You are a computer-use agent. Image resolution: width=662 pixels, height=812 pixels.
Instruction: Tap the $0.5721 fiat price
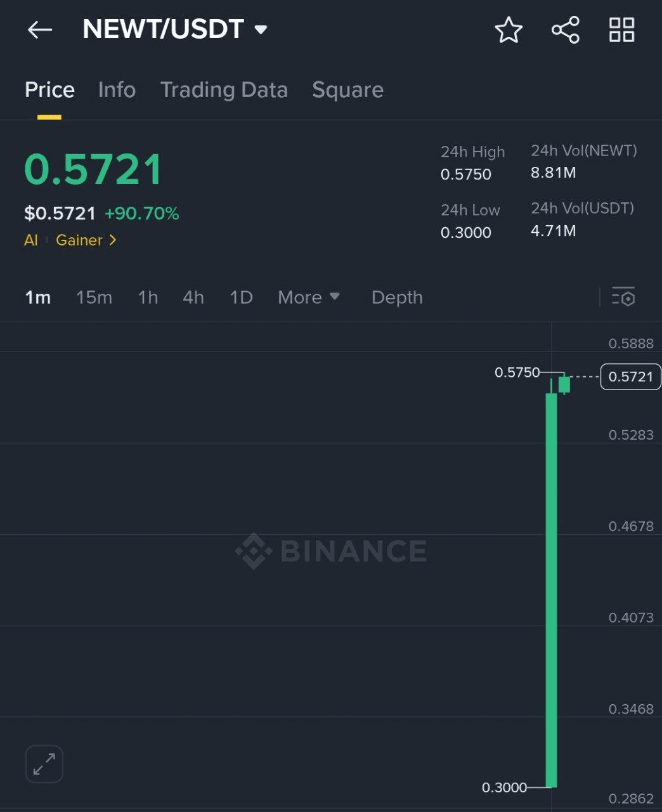(60, 213)
